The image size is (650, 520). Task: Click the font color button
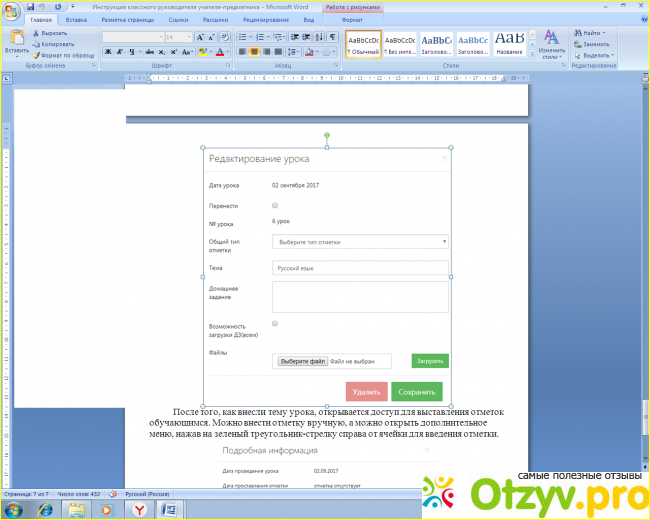pyautogui.click(x=216, y=51)
